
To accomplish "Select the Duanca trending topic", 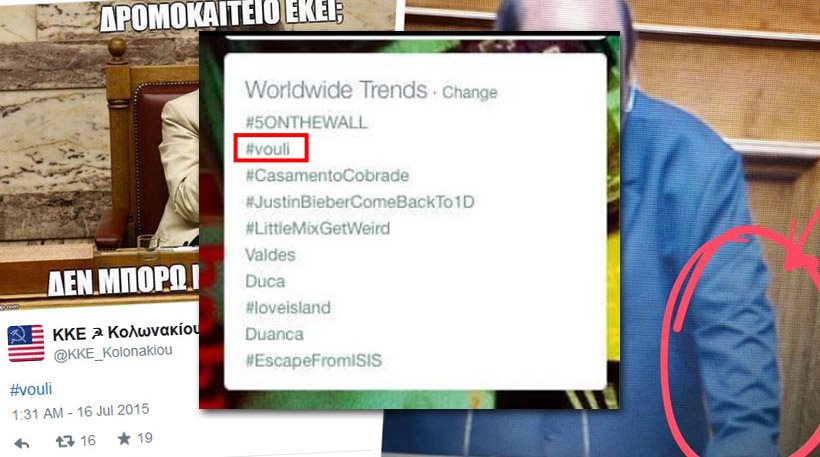I will pyautogui.click(x=274, y=334).
